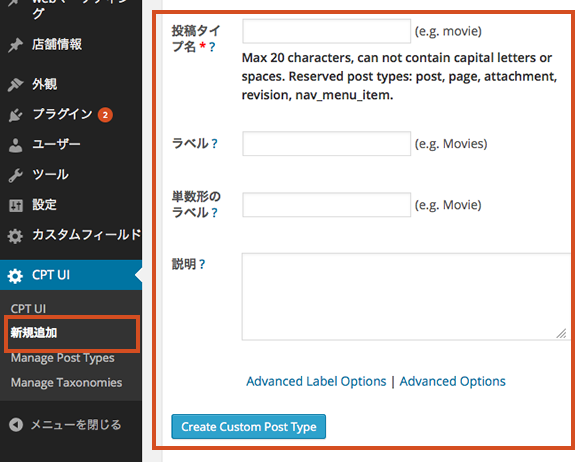Viewport: 580px width, 462px height.
Task: Click the Create Custom Post Type button
Action: tap(249, 426)
